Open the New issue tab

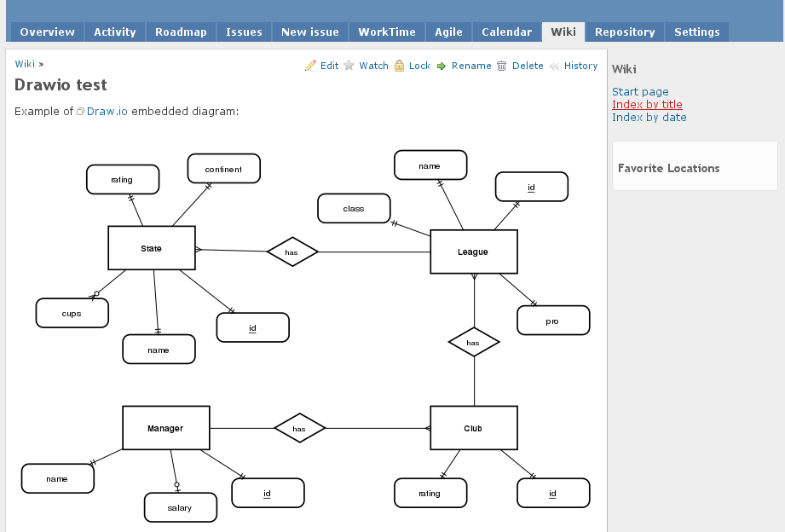pyautogui.click(x=310, y=32)
